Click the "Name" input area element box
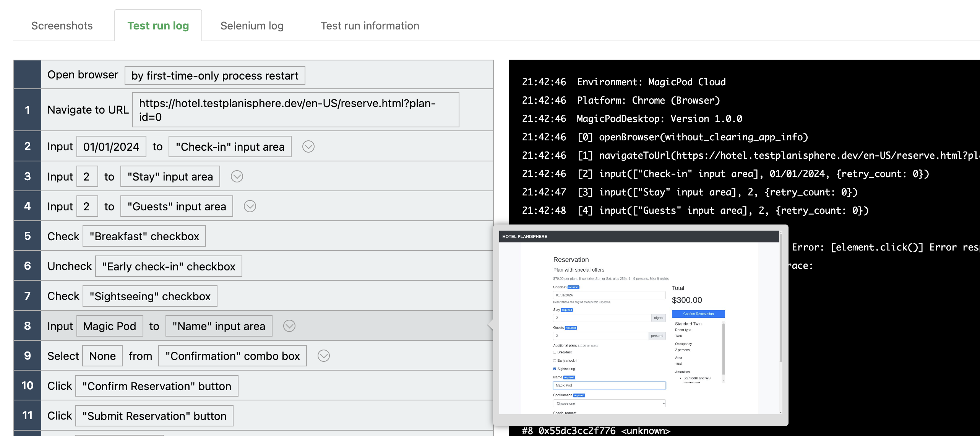The height and width of the screenshot is (436, 980). coord(219,326)
